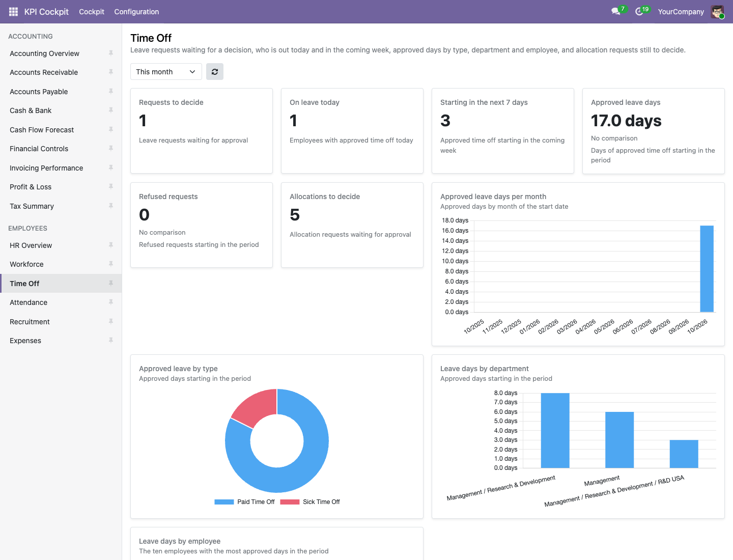733x560 pixels.
Task: Pin the Accounts Receivable item
Action: pyautogui.click(x=111, y=72)
